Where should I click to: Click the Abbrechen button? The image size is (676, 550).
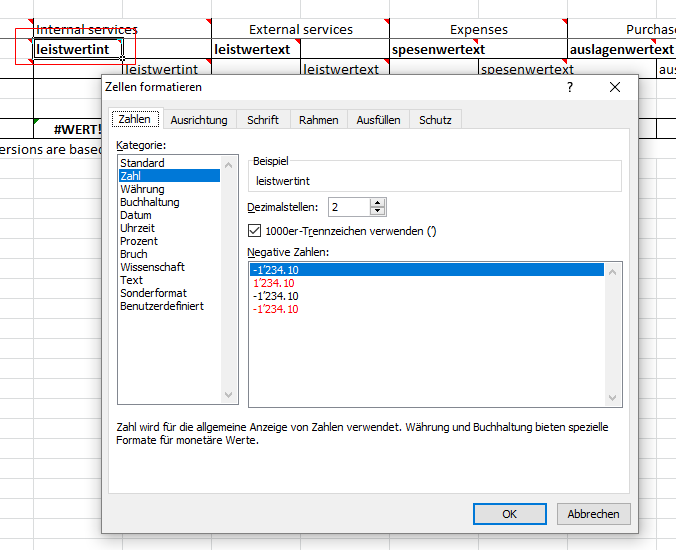coord(594,514)
